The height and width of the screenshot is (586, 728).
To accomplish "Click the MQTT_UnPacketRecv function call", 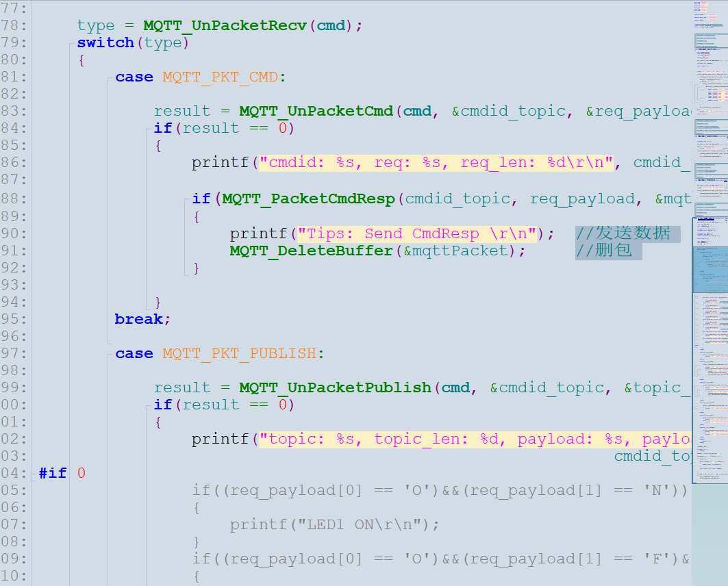I will coord(225,25).
